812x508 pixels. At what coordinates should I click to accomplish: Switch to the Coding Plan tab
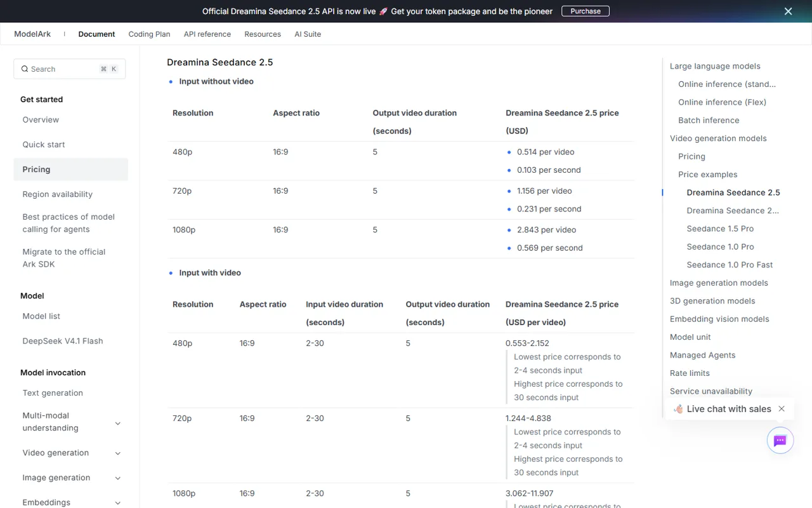pos(149,34)
